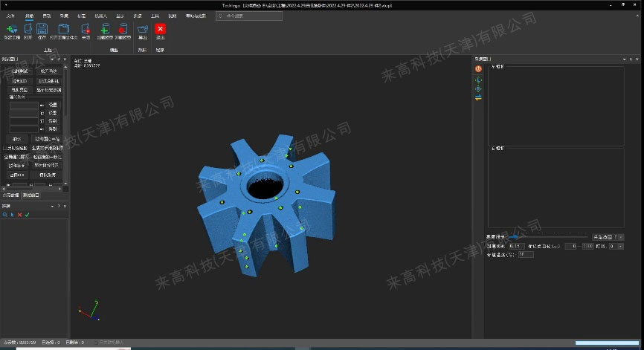The image size is (644, 350).
Task: Click the red Exit X icon in the ribbon
Action: (161, 29)
